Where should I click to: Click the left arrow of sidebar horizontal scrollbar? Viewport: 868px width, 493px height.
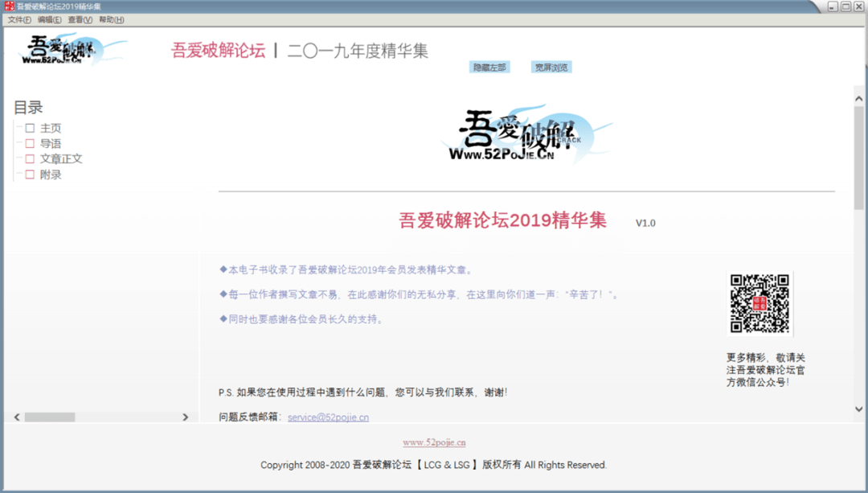click(17, 417)
